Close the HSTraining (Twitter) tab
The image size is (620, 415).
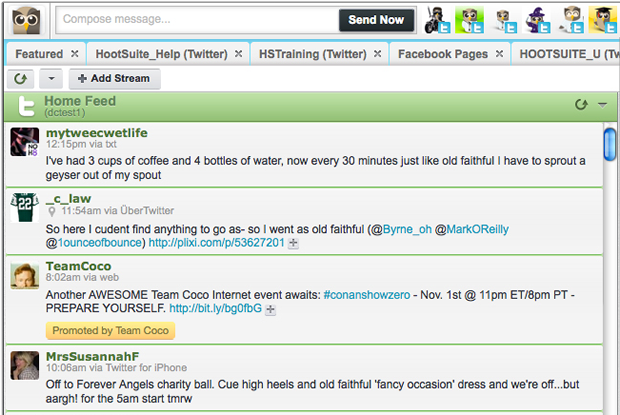pos(377,53)
